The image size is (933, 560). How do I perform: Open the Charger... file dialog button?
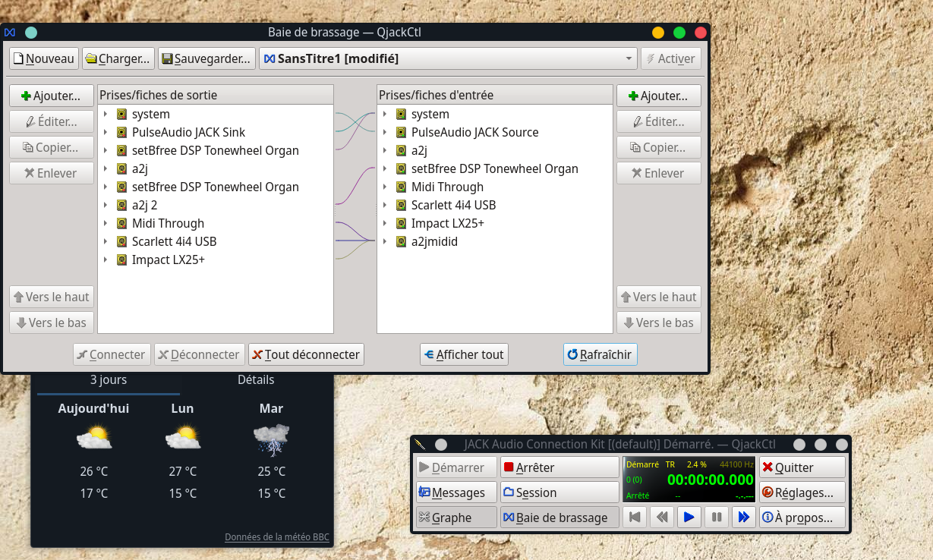coord(118,58)
